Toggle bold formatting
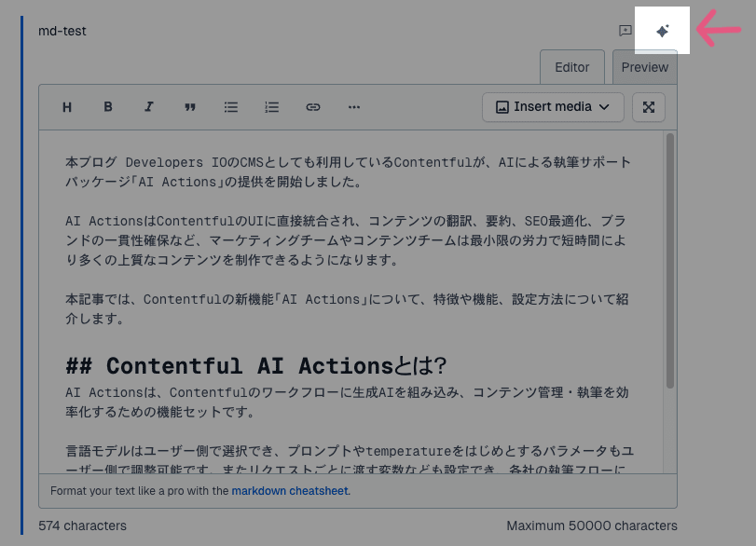756x546 pixels. click(108, 107)
